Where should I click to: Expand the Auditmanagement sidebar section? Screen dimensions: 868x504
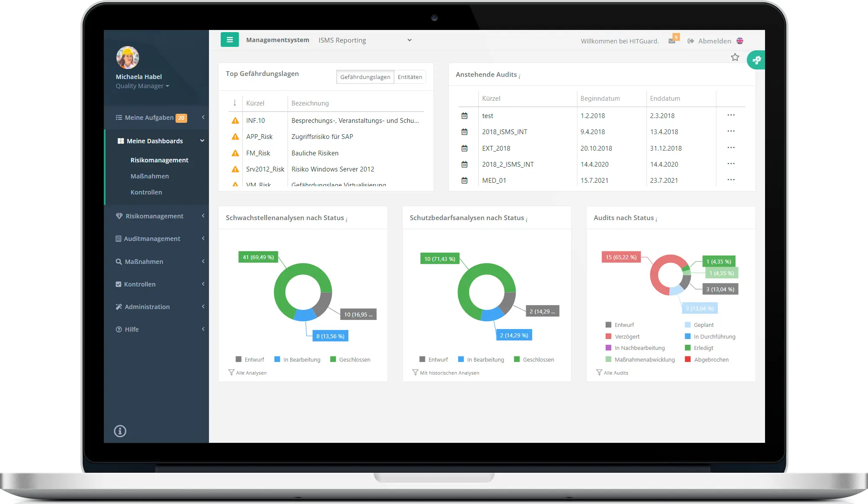[x=152, y=238]
